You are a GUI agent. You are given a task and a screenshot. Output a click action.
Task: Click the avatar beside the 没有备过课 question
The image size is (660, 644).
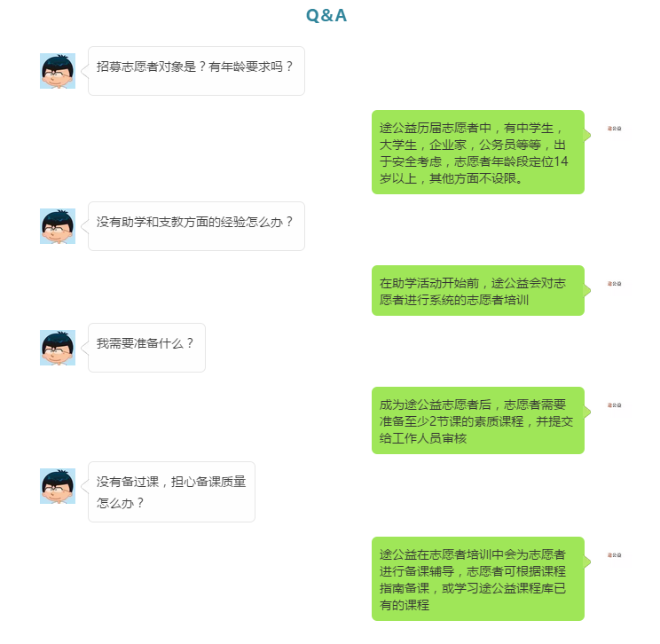pyautogui.click(x=58, y=486)
